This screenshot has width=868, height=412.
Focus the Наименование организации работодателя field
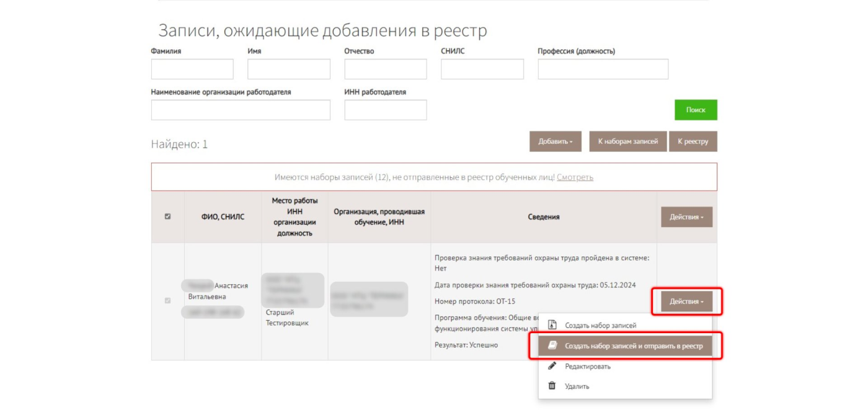point(241,110)
